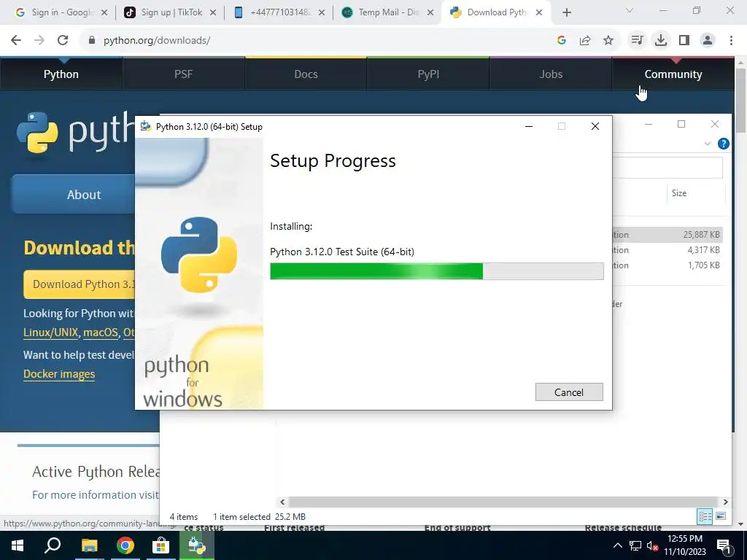The height and width of the screenshot is (560, 747).
Task: Click the browser back arrow
Action: tap(16, 41)
